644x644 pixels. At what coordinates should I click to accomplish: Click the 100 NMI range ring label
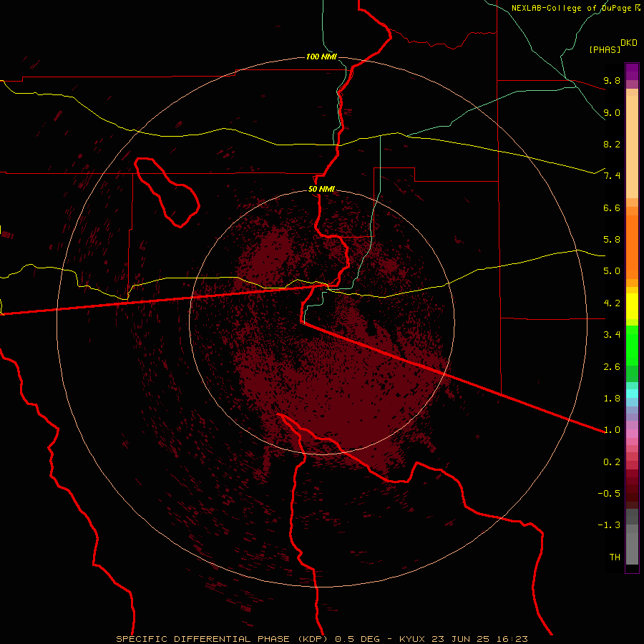(x=321, y=57)
